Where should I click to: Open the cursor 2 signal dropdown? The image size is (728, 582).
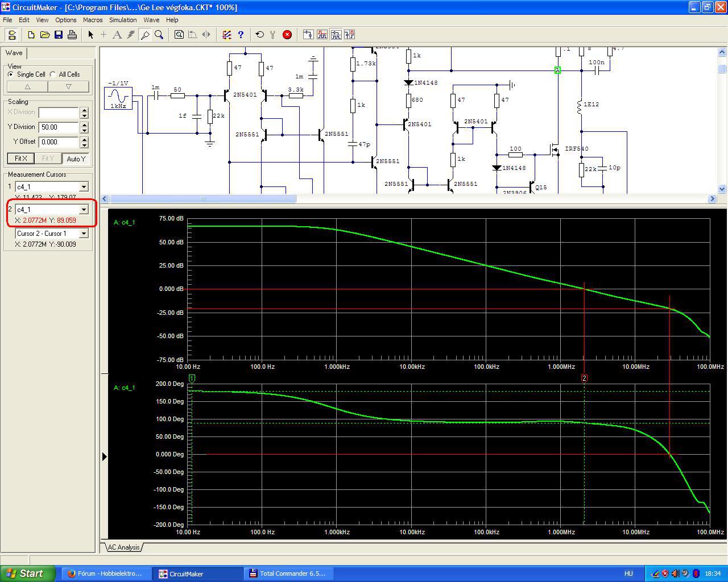84,210
